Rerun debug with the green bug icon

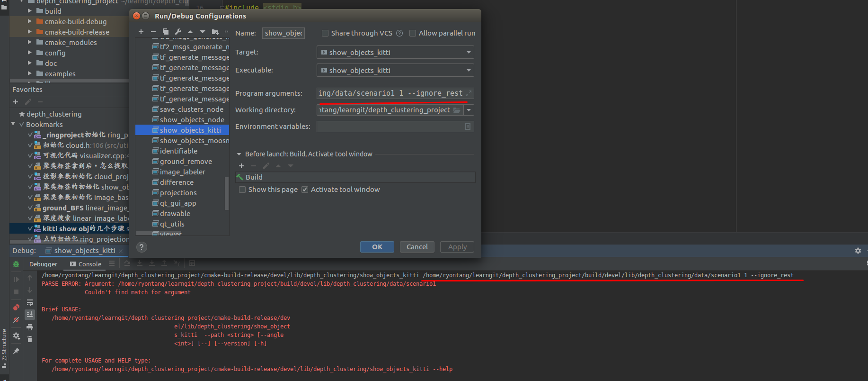[16, 264]
